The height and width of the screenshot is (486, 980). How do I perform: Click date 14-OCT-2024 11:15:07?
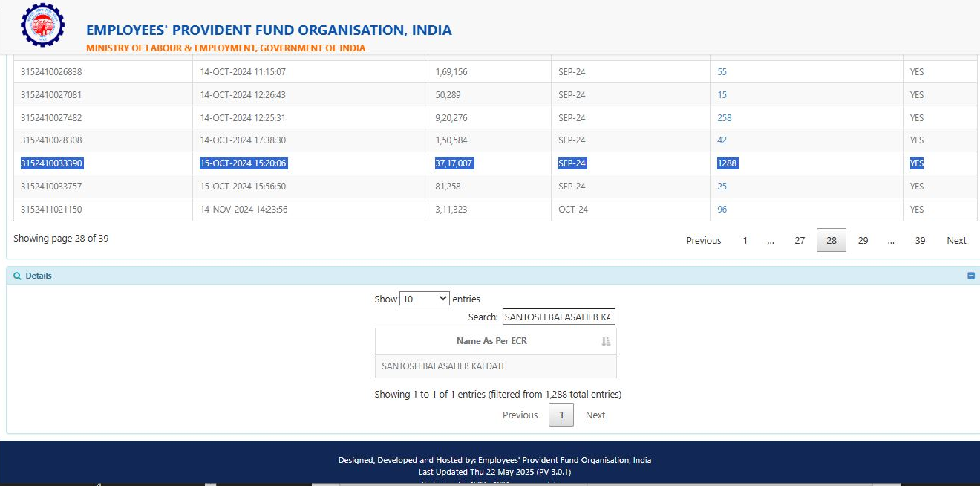pos(243,72)
